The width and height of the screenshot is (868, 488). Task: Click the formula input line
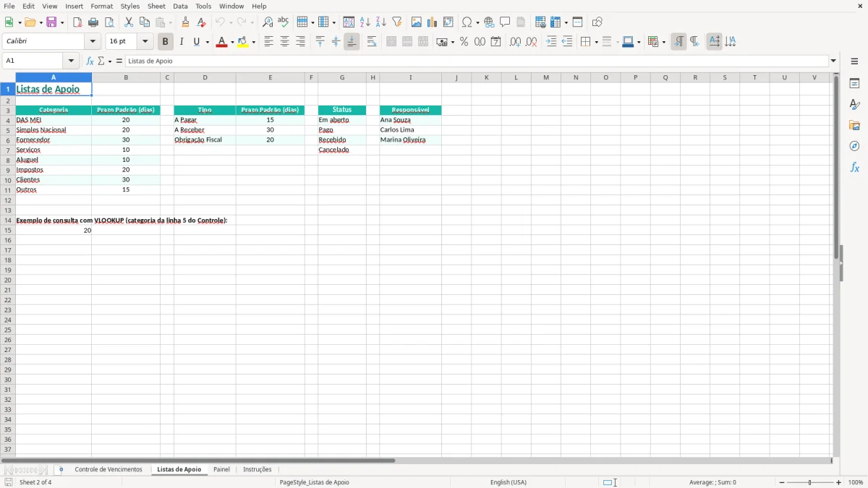477,61
